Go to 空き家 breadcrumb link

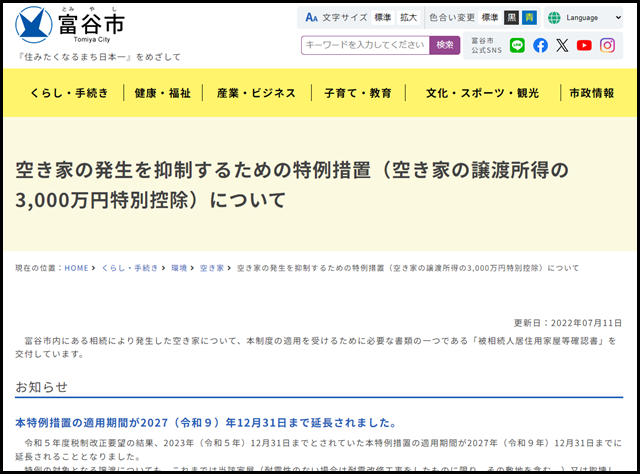point(212,268)
